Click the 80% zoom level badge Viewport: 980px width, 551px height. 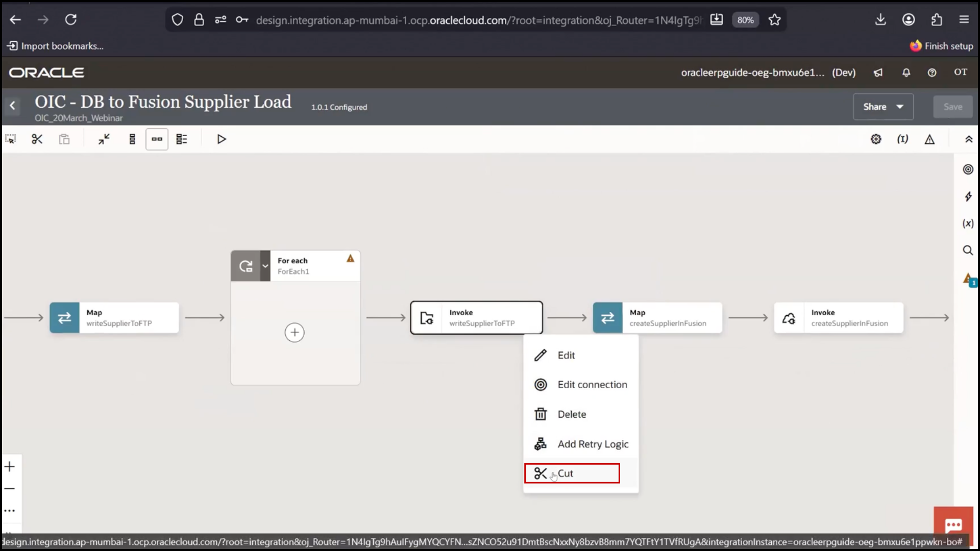[746, 20]
